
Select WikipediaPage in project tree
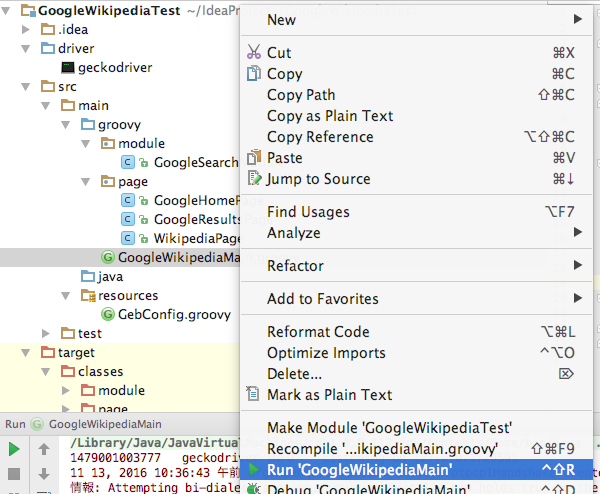[x=197, y=238]
